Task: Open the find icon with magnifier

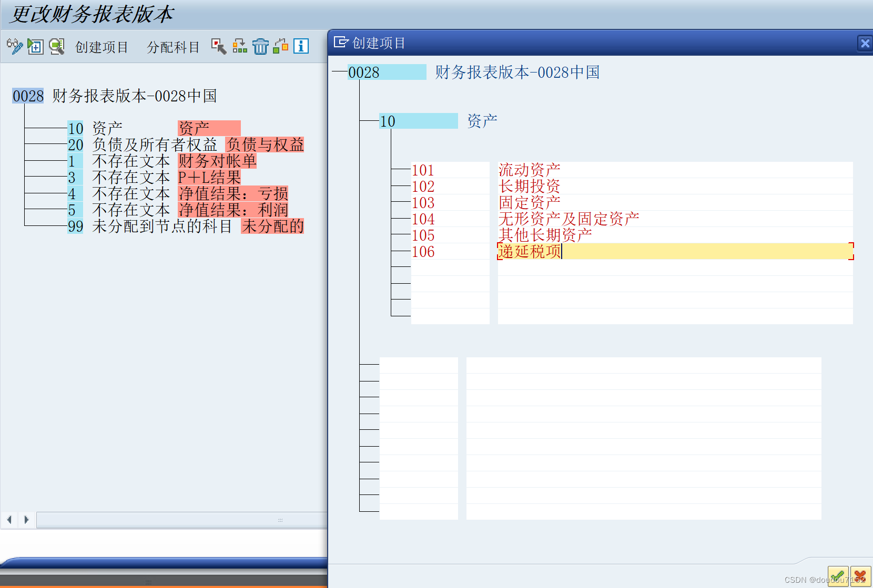Action: [56, 46]
